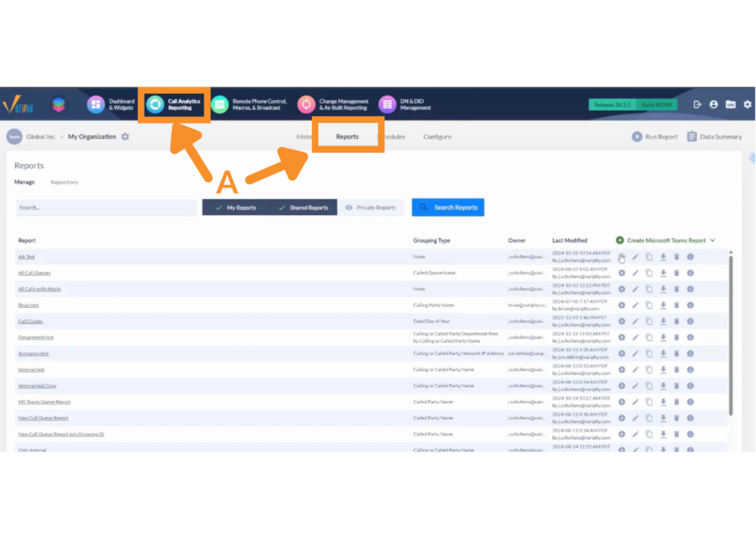756x539 pixels.
Task: Show info for Internal test report
Action: coord(691,370)
